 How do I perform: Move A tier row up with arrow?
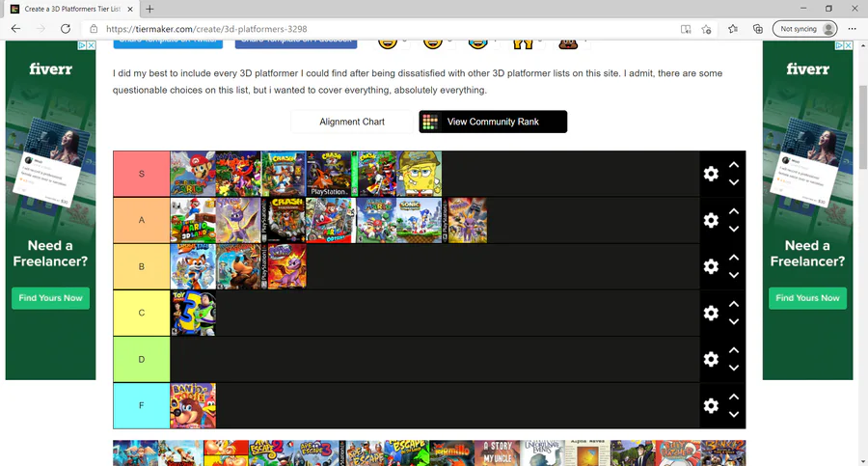pos(734,211)
